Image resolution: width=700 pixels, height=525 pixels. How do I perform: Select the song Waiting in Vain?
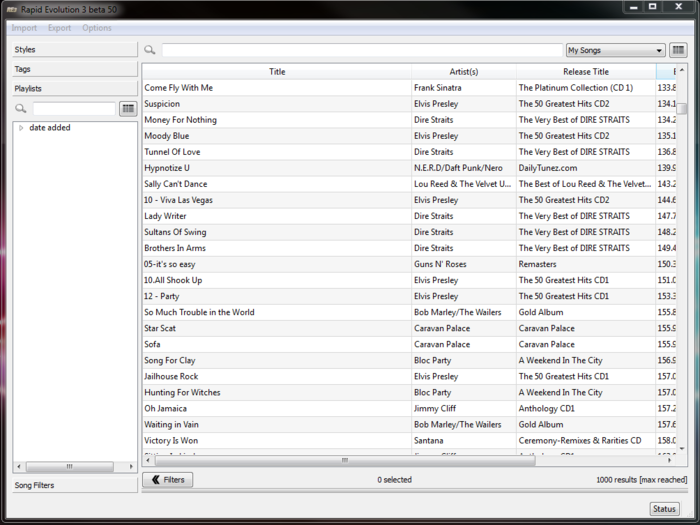click(277, 425)
